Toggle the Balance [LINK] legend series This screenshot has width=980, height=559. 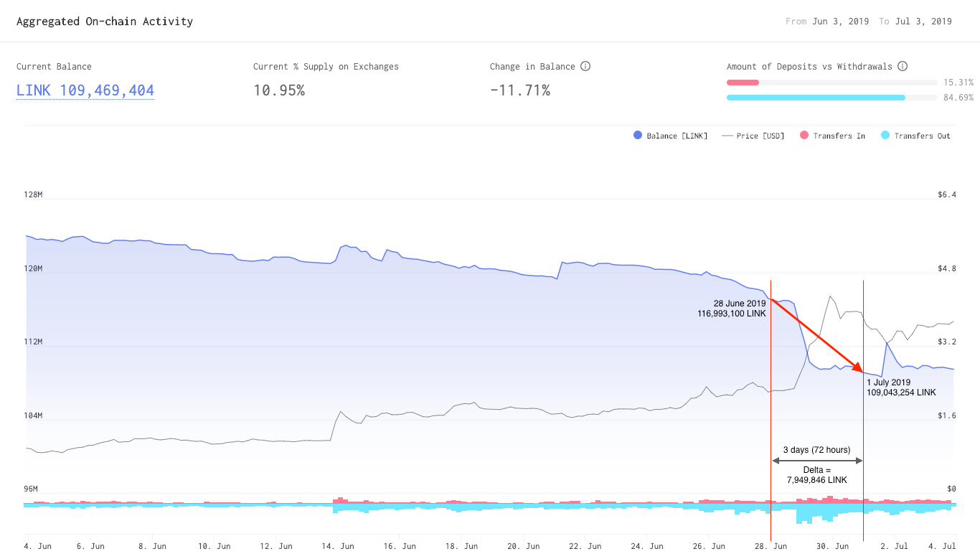click(x=671, y=136)
